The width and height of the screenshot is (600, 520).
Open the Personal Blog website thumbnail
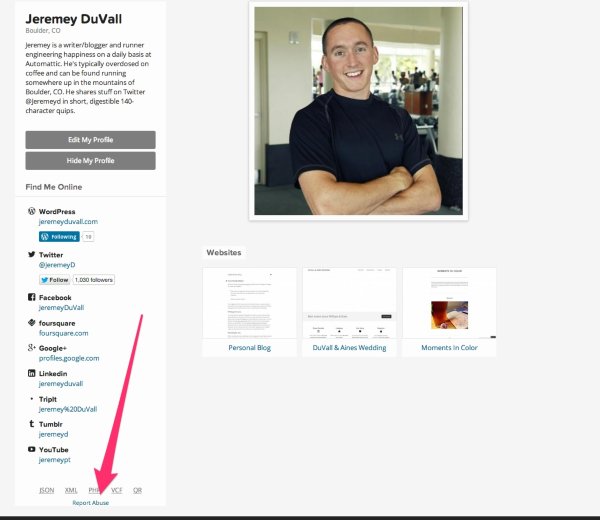[249, 303]
